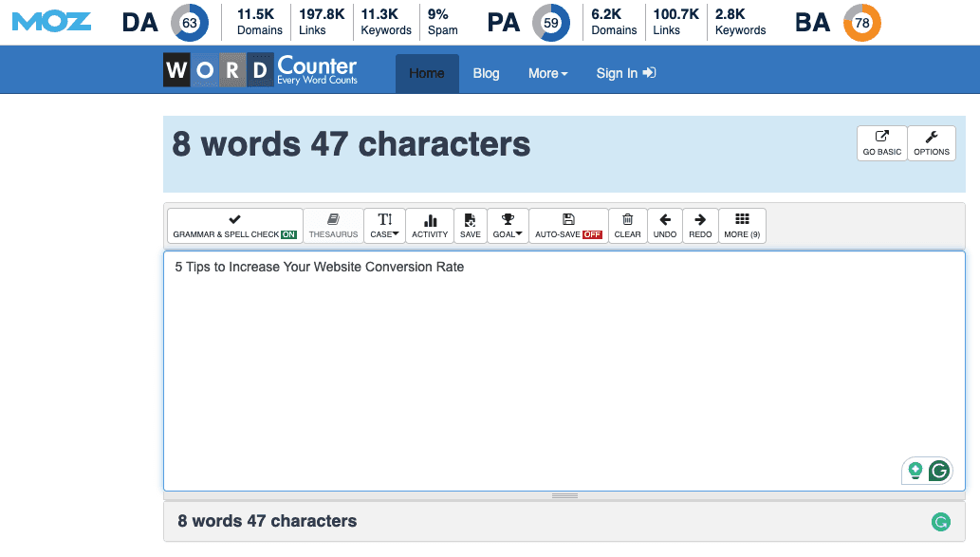Toggle the green lightbulb suggestion icon
The width and height of the screenshot is (980, 557).
[915, 471]
